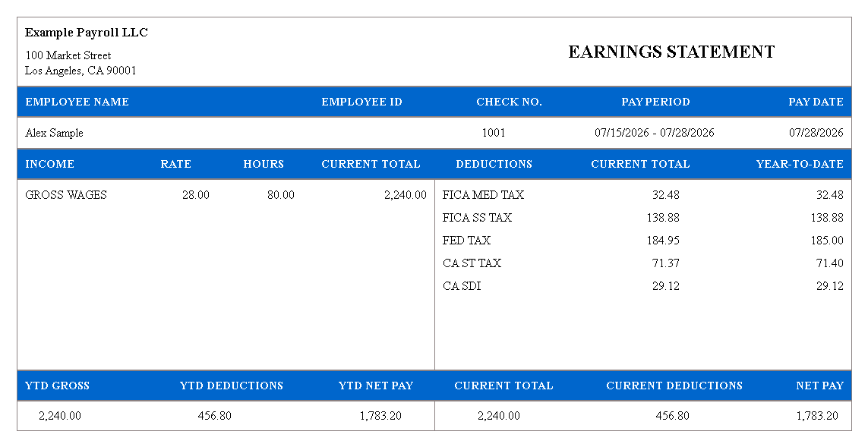Viewport: 868px width, 447px height.
Task: Select the 'CA SDI' deduction label
Action: coord(462,286)
